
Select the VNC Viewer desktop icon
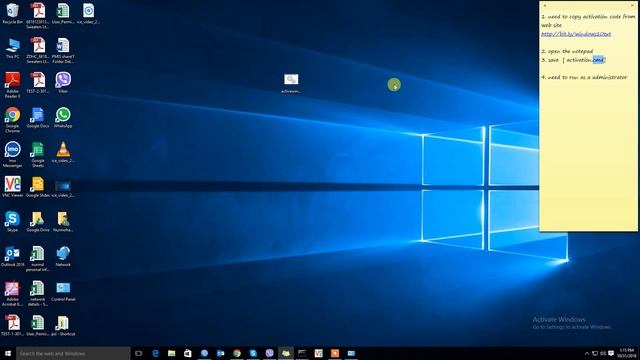point(12,187)
